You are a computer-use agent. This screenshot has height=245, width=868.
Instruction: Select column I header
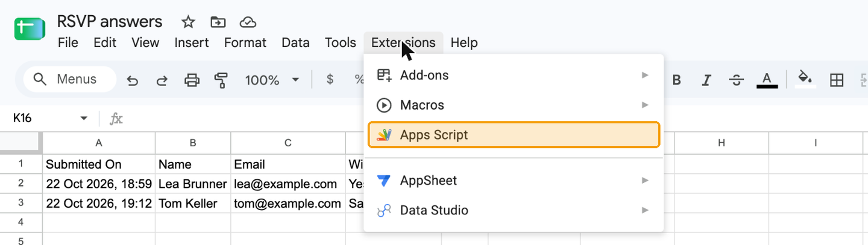(x=816, y=143)
